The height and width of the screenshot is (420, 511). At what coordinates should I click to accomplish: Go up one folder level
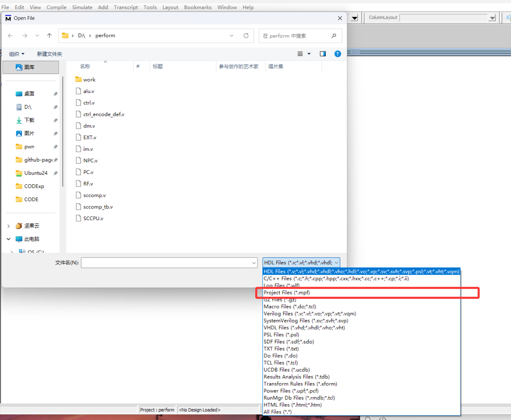pos(49,36)
